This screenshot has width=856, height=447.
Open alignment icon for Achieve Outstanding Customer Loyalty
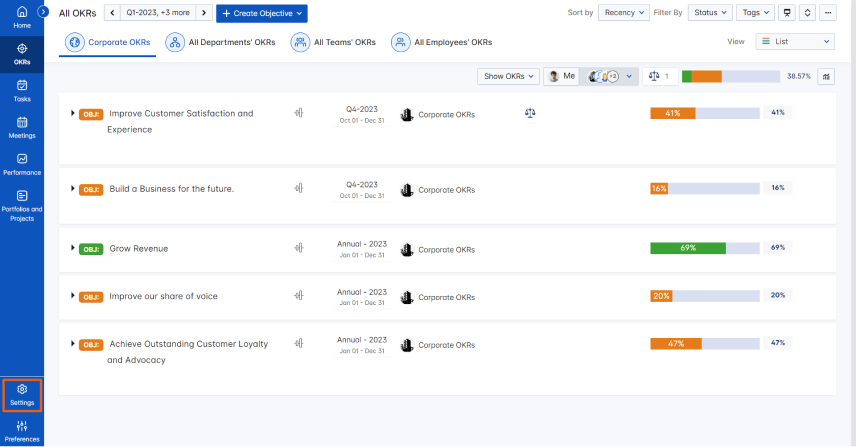coord(299,343)
